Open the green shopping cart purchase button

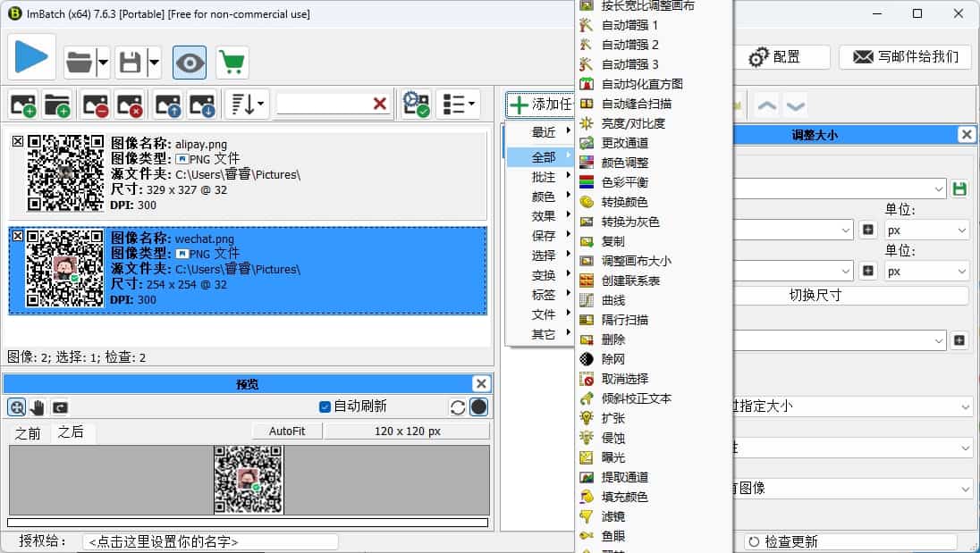tap(232, 63)
